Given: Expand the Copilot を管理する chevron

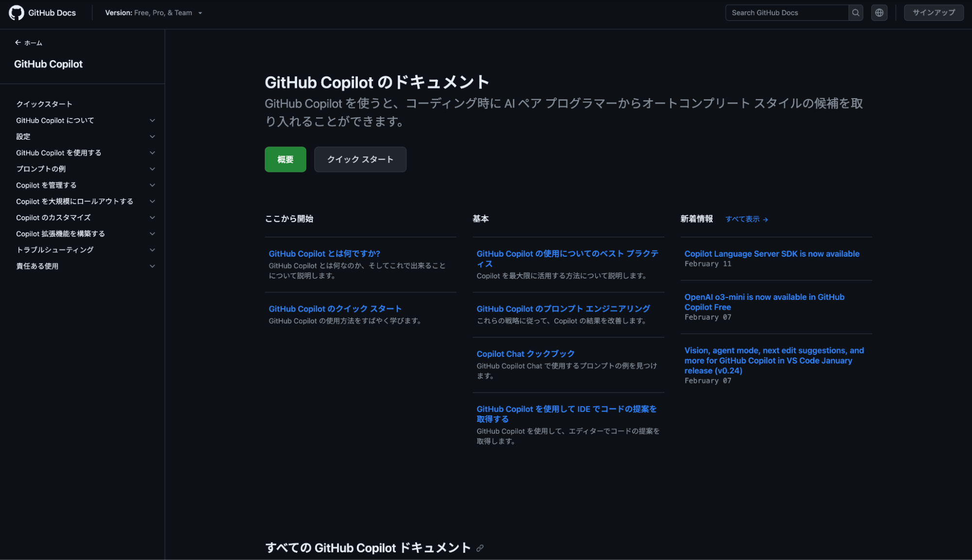Looking at the screenshot, I should [x=152, y=185].
